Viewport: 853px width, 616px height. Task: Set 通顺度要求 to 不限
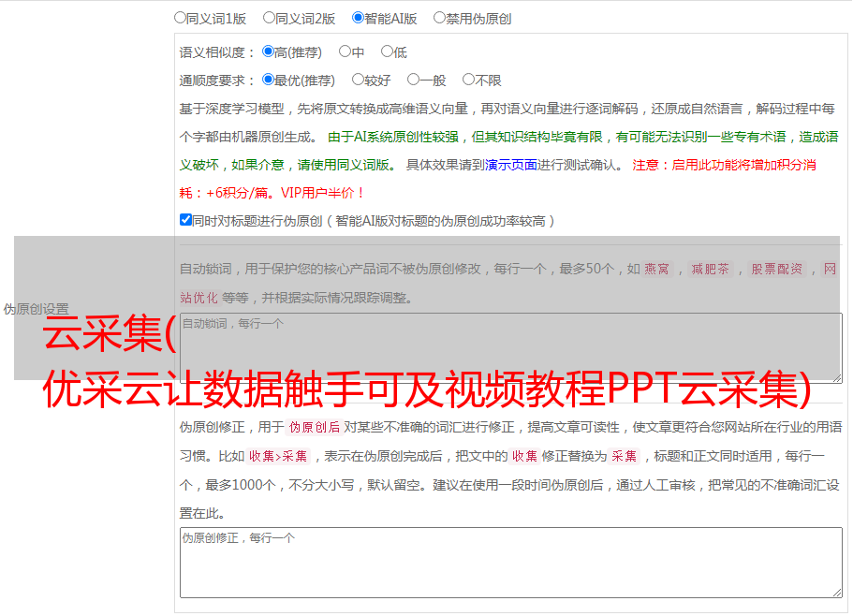coord(468,80)
